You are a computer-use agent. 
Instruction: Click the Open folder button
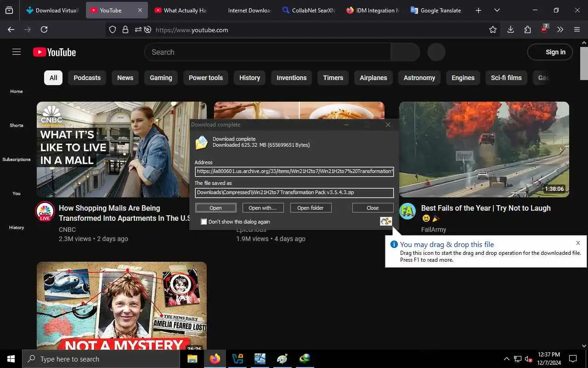(311, 208)
